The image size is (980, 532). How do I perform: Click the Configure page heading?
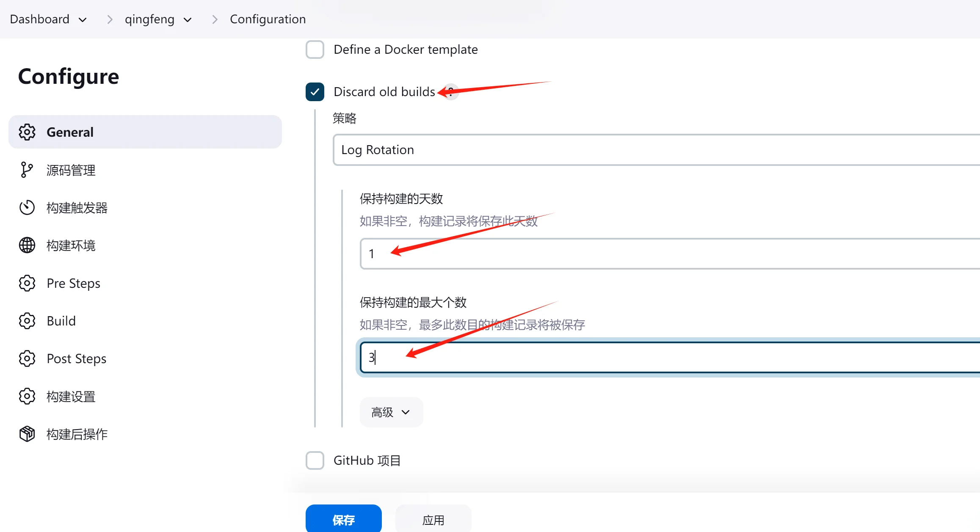[x=69, y=77]
